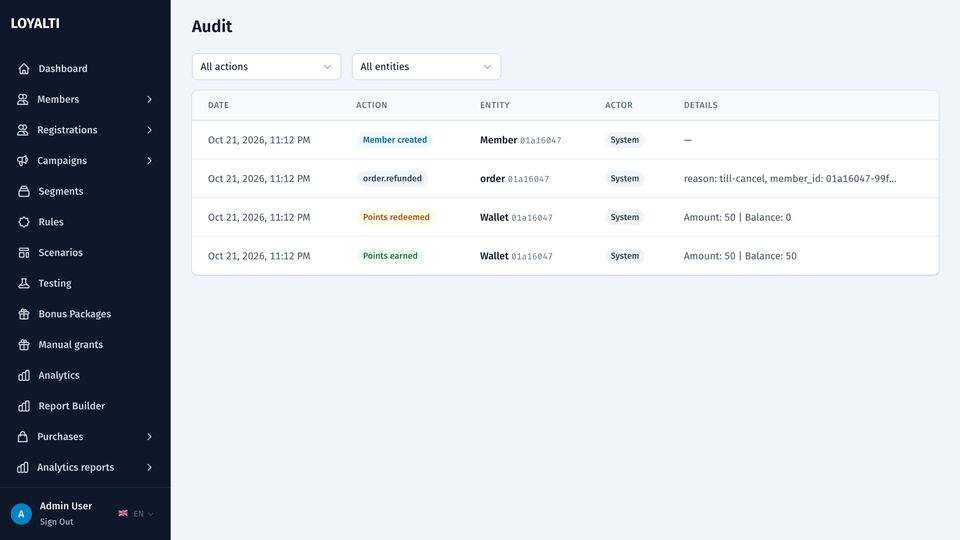Viewport: 960px width, 540px height.
Task: Click the date in the Member created row
Action: coord(259,140)
